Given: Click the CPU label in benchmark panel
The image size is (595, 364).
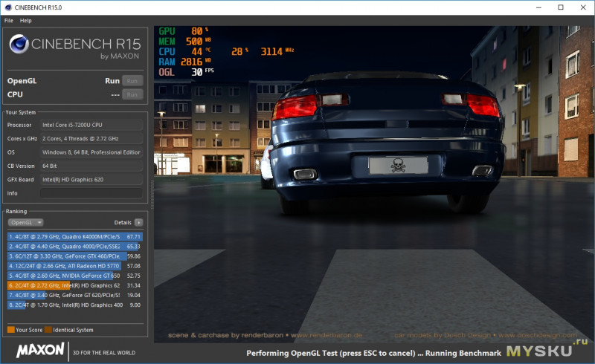Looking at the screenshot, I should pyautogui.click(x=15, y=94).
